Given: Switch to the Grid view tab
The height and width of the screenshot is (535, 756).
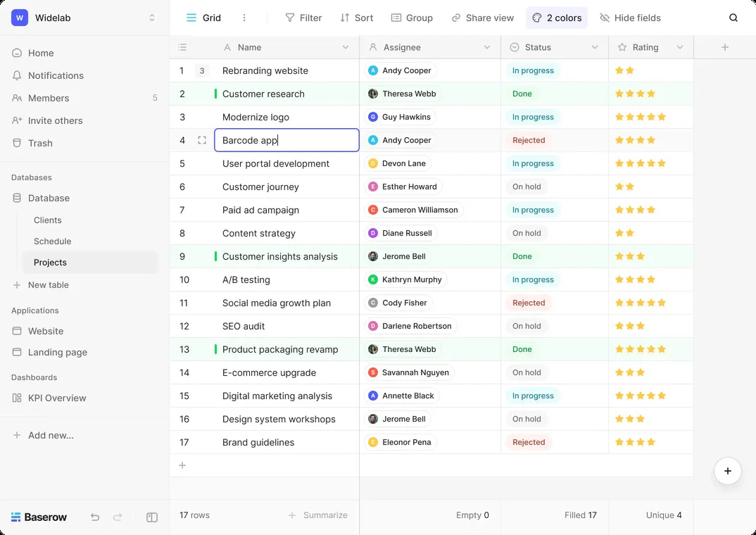Looking at the screenshot, I should 203,18.
